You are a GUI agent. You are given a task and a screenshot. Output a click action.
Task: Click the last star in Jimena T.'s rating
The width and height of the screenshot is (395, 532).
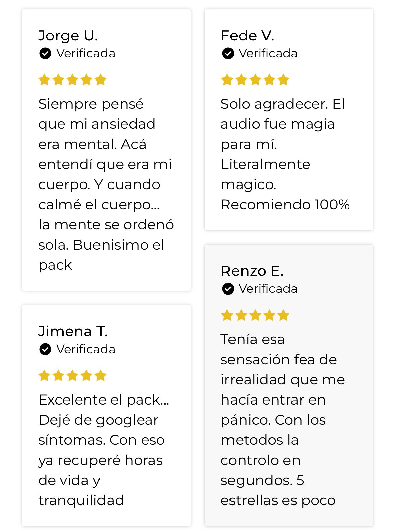(100, 376)
